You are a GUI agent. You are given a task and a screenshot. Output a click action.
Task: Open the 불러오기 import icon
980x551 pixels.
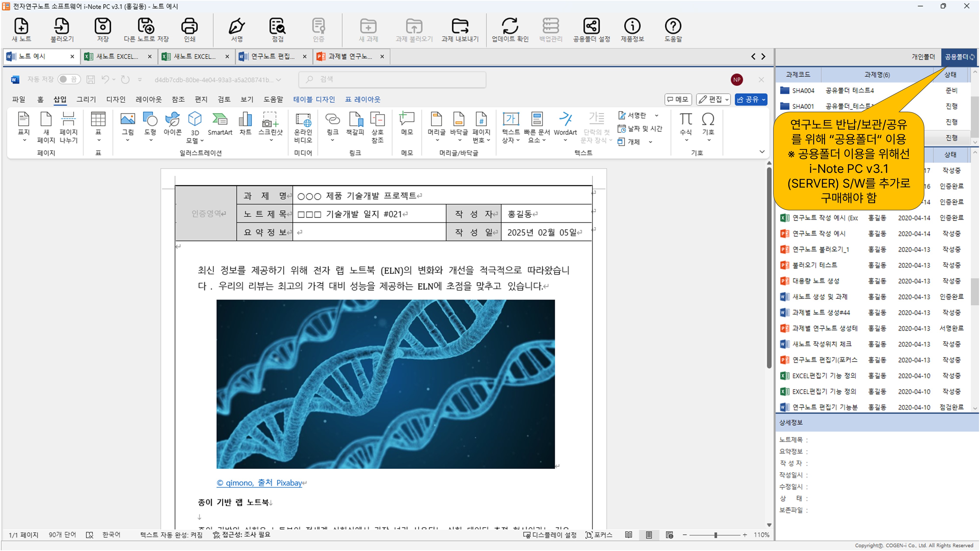62,30
